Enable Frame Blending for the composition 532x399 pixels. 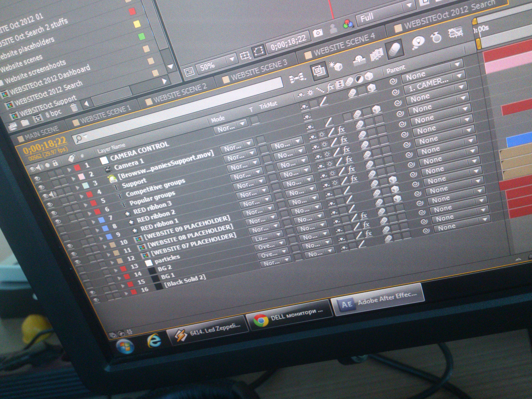click(376, 55)
